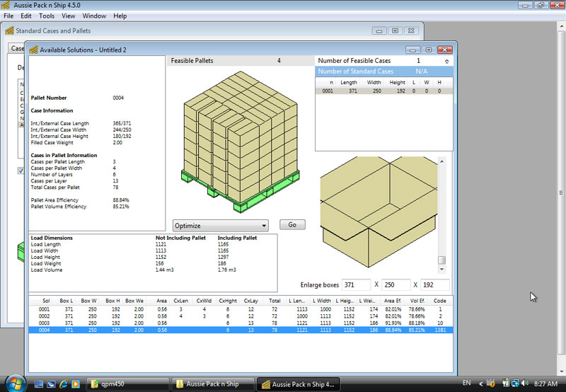Click the Enlarge boxes width field 250
This screenshot has height=392, width=566.
(x=395, y=284)
